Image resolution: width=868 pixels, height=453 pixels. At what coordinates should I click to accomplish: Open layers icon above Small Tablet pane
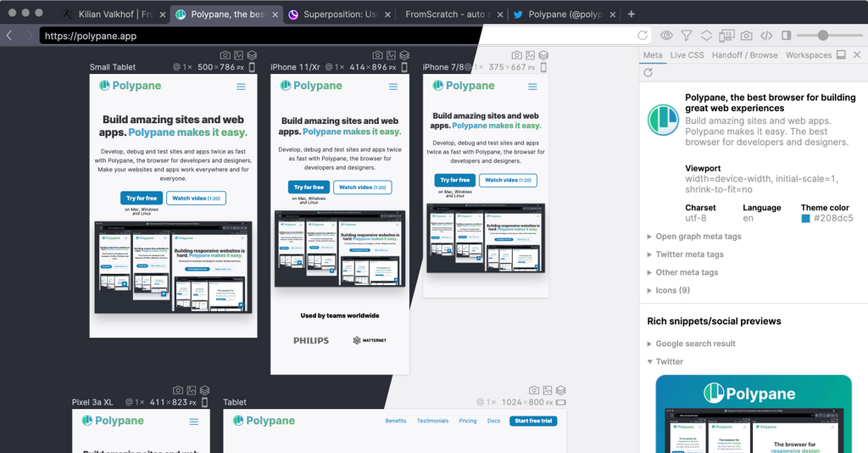252,55
